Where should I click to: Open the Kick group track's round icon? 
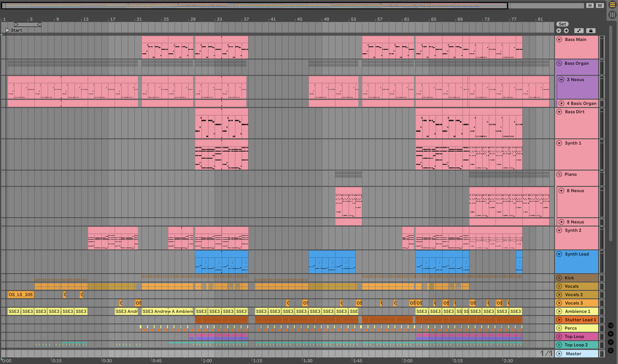click(559, 278)
